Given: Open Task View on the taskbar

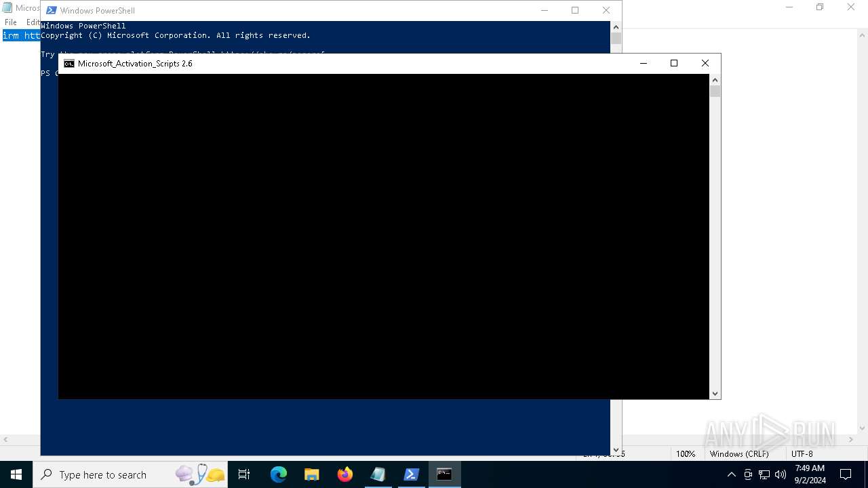Looking at the screenshot, I should (x=244, y=474).
